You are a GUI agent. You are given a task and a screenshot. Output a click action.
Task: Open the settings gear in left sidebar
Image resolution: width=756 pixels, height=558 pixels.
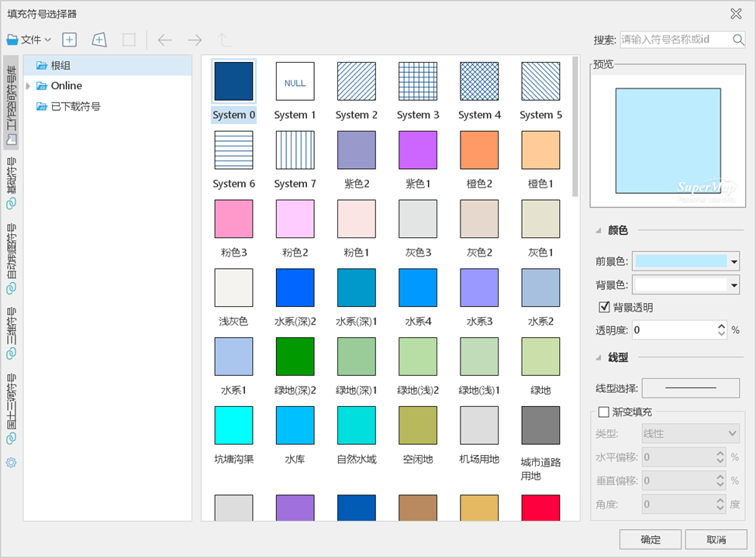tap(12, 463)
